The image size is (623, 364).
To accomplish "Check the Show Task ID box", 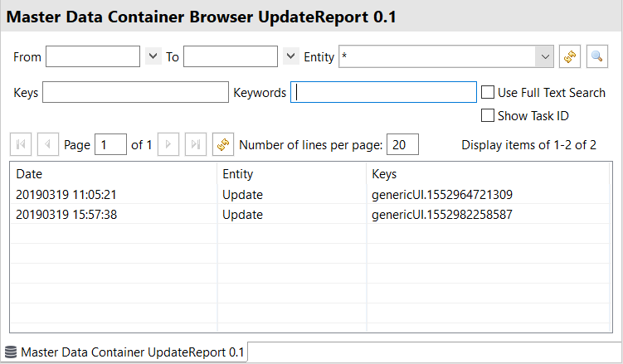I will [489, 115].
